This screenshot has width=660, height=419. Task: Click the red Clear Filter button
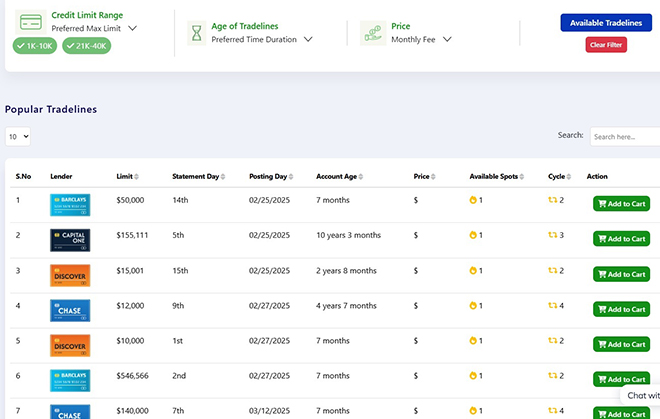(x=606, y=45)
